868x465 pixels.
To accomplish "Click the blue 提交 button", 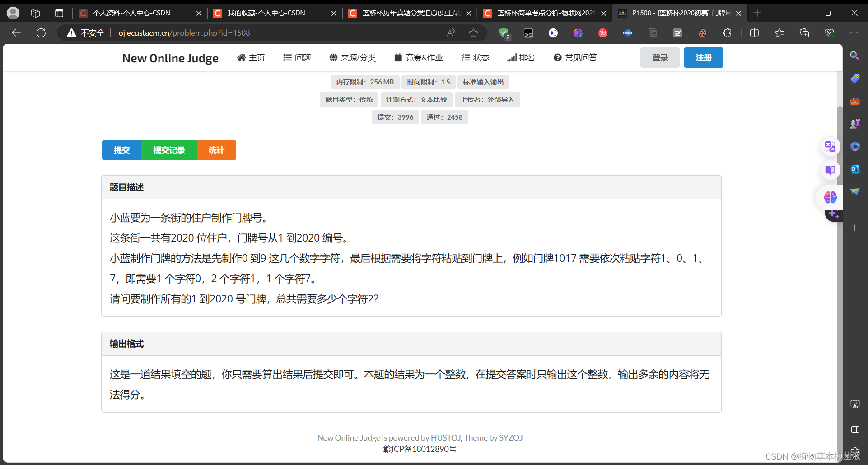I will point(121,150).
